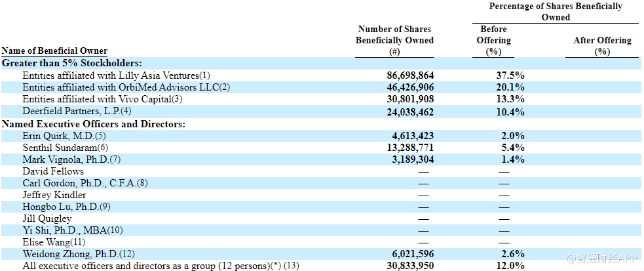Click 'Percentage of Shares Beneficially Owned' heading

coord(556,12)
